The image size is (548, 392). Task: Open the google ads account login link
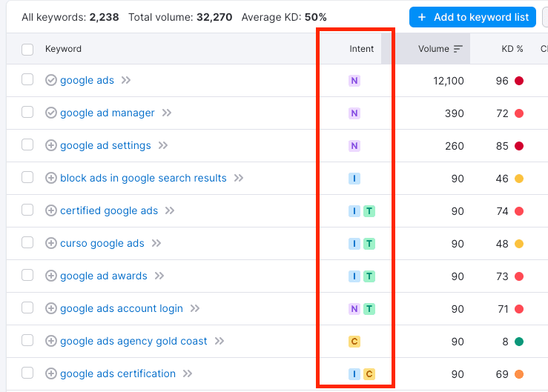click(122, 308)
